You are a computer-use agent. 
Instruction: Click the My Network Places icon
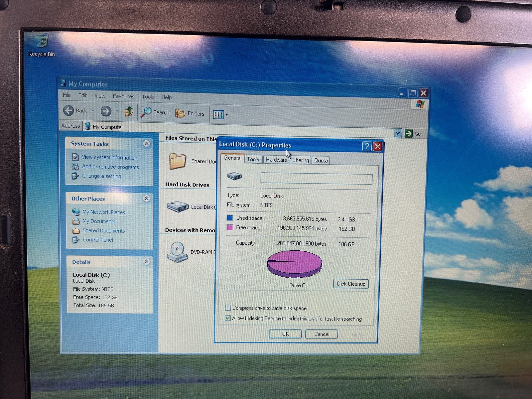[x=76, y=212]
